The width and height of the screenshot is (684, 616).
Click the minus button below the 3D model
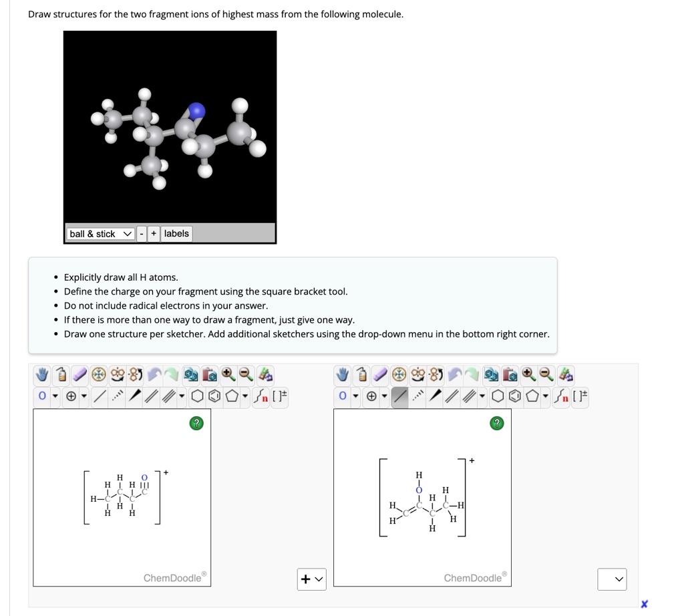[x=142, y=234]
